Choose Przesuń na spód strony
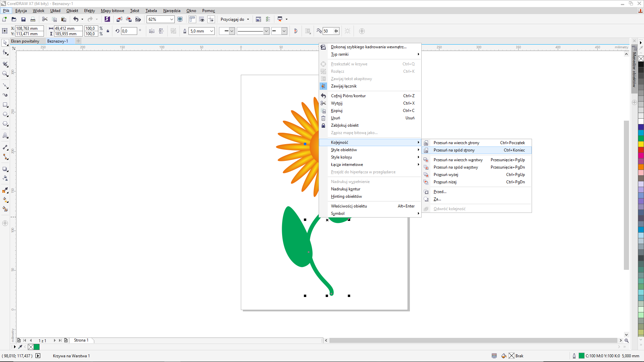The width and height of the screenshot is (644, 362). point(454,150)
